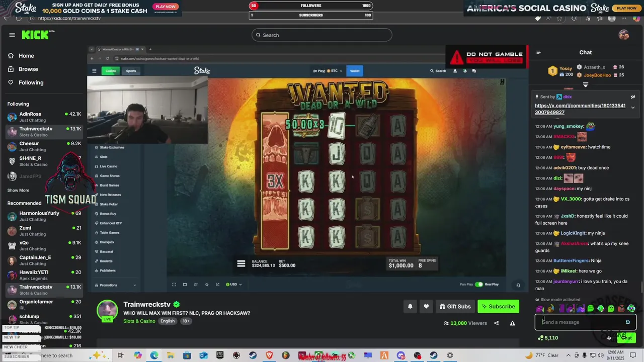
Task: Click the Gift Subs button
Action: tap(455, 306)
